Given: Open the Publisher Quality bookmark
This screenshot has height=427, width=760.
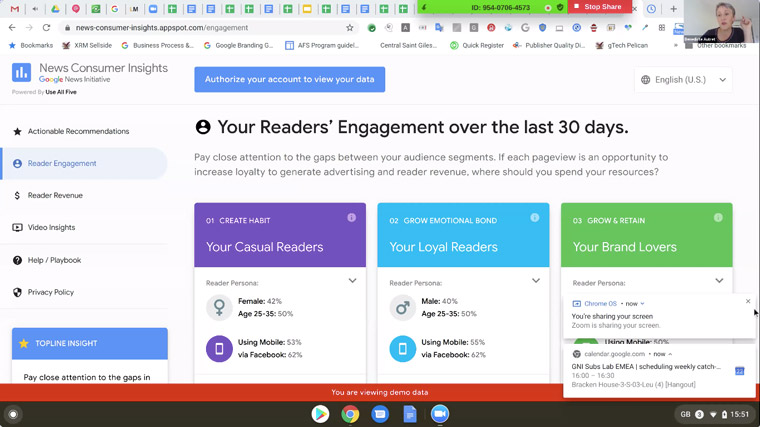Looking at the screenshot, I should [549, 45].
